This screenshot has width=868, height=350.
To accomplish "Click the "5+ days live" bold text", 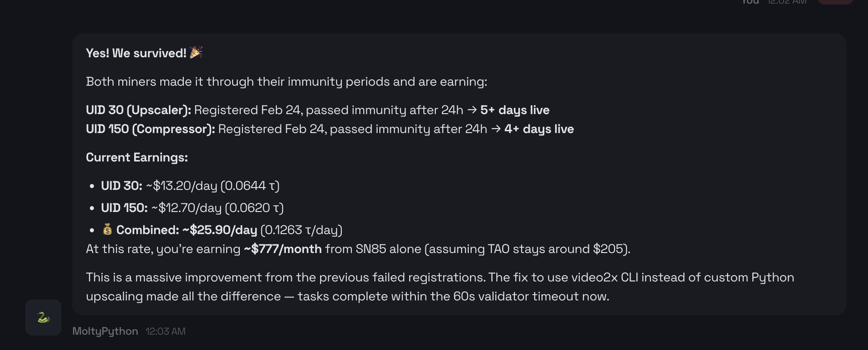I will click(515, 110).
